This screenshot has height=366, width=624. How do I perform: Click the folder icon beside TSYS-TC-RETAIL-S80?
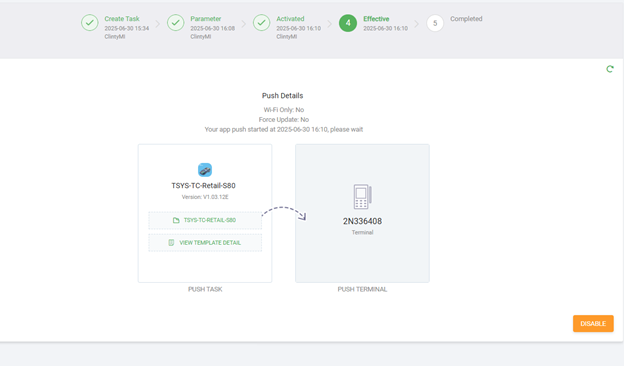tap(176, 220)
